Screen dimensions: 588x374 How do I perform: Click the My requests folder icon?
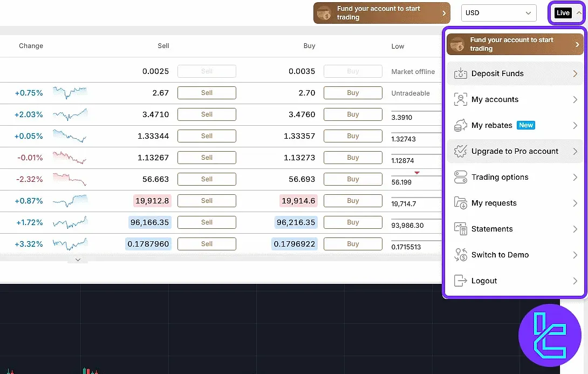(460, 203)
